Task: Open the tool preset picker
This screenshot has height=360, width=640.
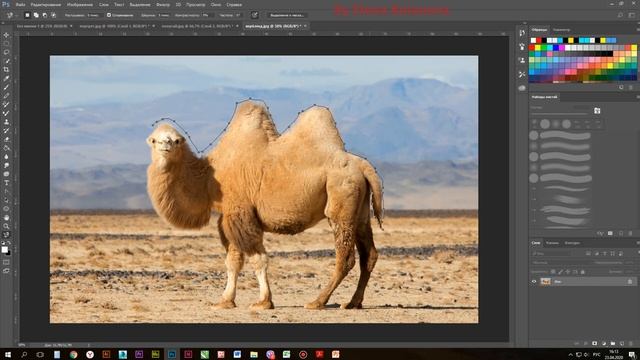Action: [x=10, y=15]
